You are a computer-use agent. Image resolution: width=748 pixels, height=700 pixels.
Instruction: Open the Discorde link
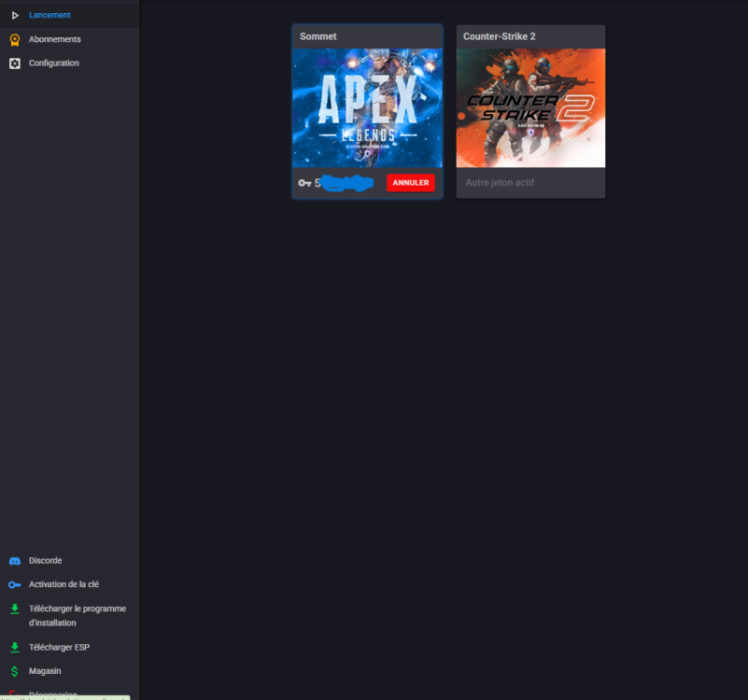pyautogui.click(x=45, y=561)
